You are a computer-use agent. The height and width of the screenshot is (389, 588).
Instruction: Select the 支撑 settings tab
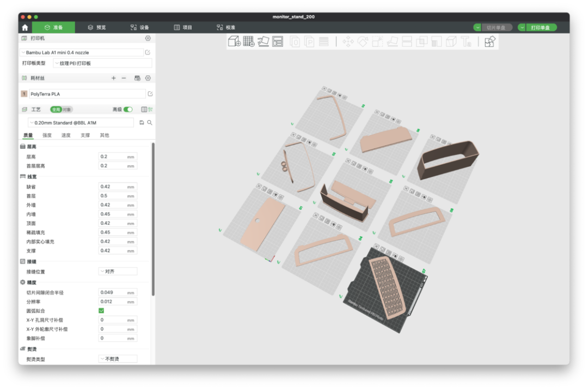pyautogui.click(x=85, y=135)
